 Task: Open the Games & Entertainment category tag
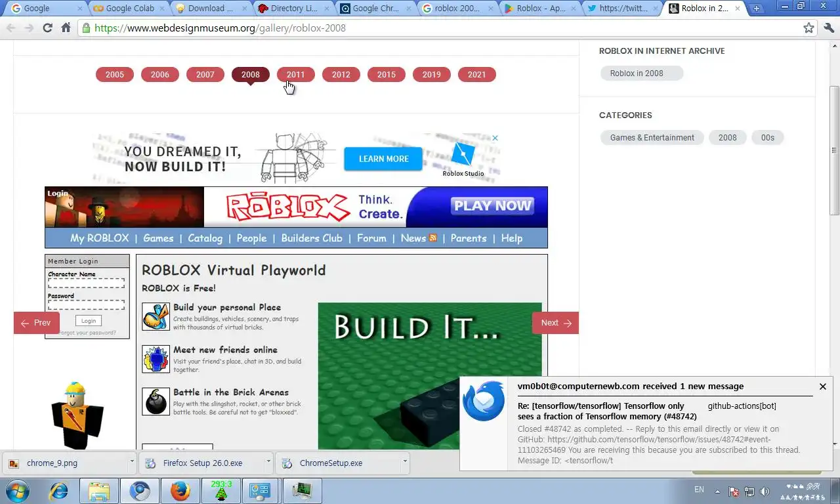point(652,138)
